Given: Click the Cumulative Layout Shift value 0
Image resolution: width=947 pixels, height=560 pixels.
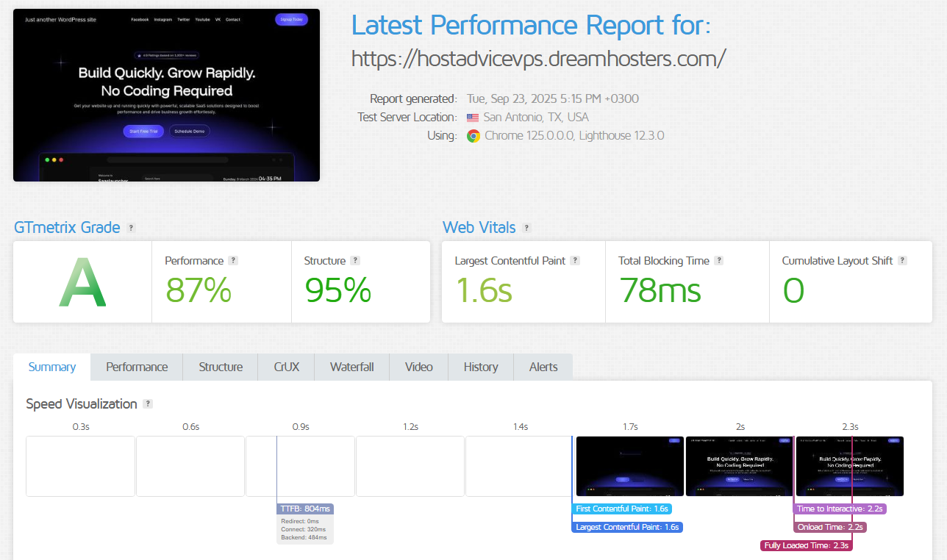Looking at the screenshot, I should point(793,290).
